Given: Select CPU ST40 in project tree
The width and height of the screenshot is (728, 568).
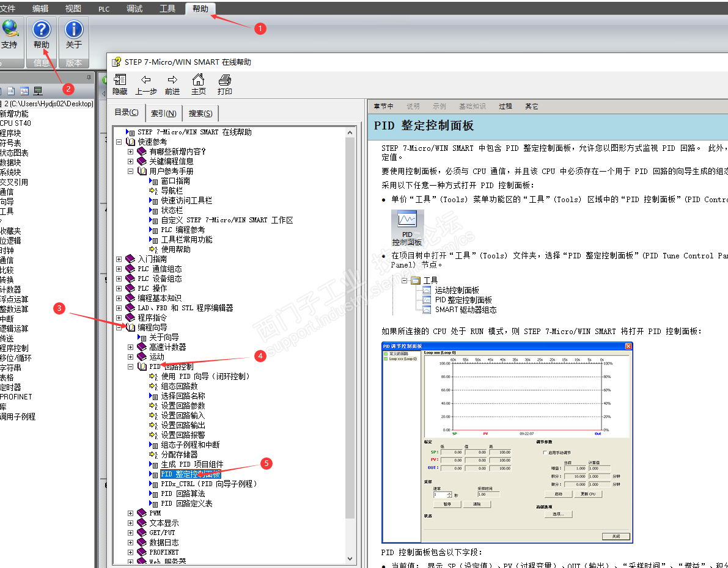Looking at the screenshot, I should pos(15,123).
